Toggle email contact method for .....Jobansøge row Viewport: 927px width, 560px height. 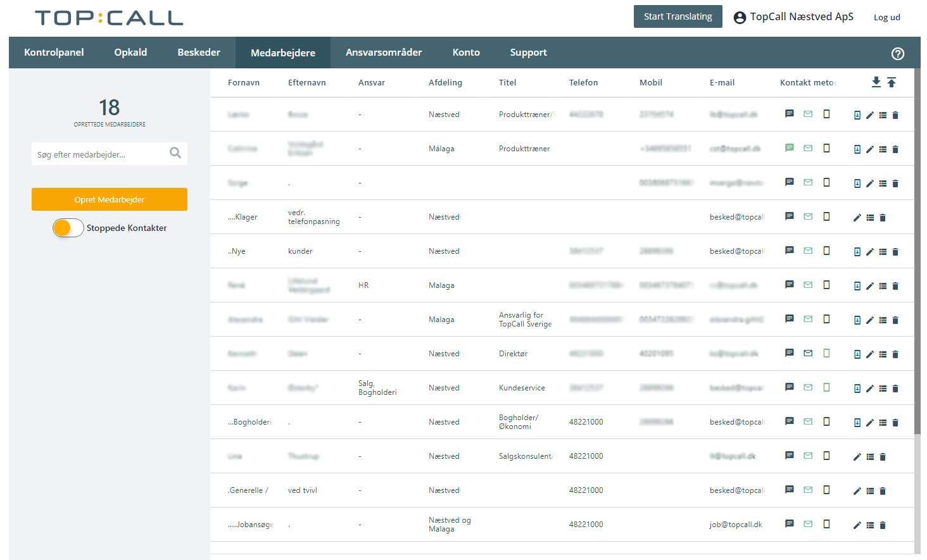point(808,524)
